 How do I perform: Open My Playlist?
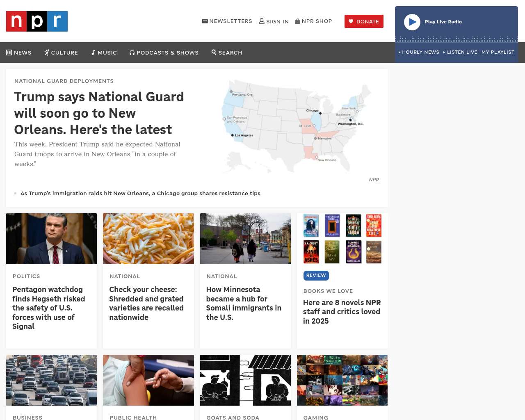pos(498,52)
